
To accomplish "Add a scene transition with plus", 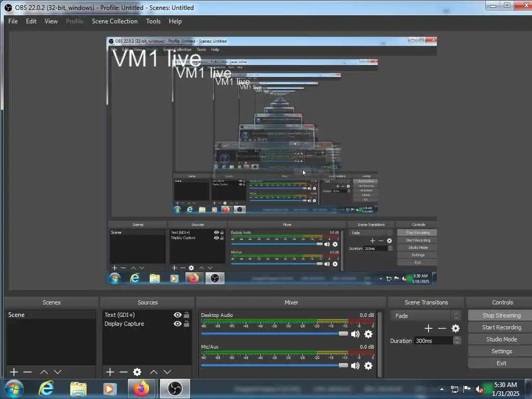I will click(x=429, y=328).
